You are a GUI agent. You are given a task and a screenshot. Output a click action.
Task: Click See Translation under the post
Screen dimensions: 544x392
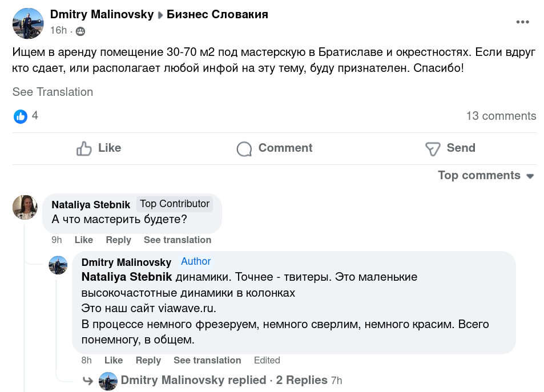click(53, 92)
